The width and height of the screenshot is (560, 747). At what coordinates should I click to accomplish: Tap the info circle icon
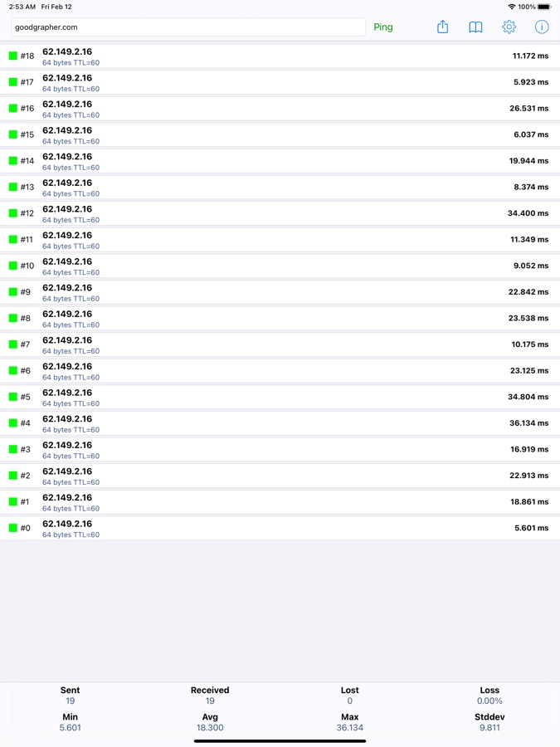click(x=542, y=27)
